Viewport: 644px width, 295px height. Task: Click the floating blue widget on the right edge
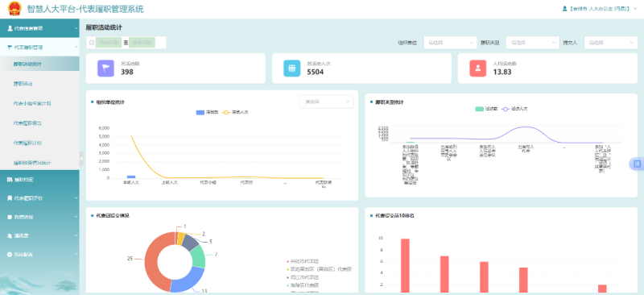coord(637,164)
